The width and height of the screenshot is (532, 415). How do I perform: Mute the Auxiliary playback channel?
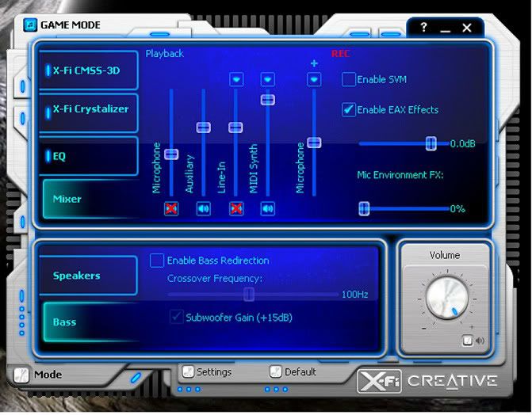204,208
